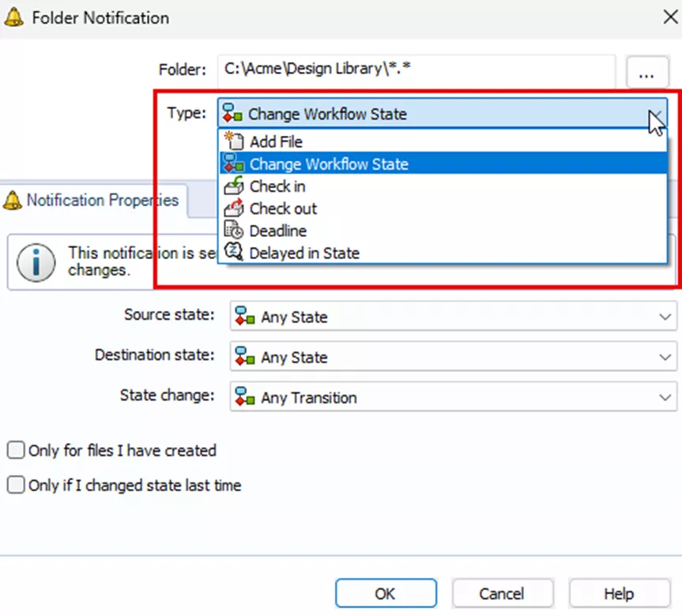The width and height of the screenshot is (682, 616).
Task: Open the Destination state dropdown
Action: tap(665, 357)
